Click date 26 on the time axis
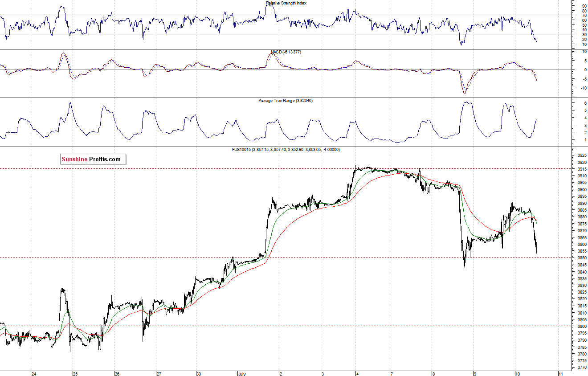The height and width of the screenshot is (376, 588). pos(117,373)
